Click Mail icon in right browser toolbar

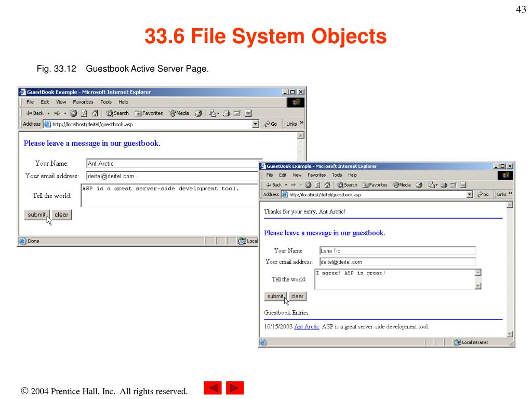point(432,185)
